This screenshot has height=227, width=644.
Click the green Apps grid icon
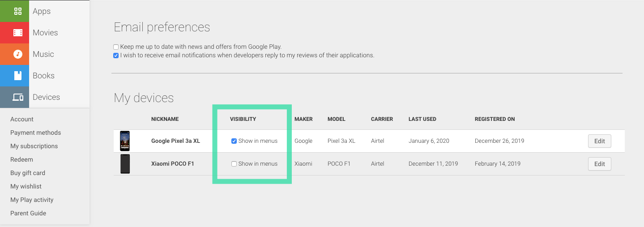17,11
